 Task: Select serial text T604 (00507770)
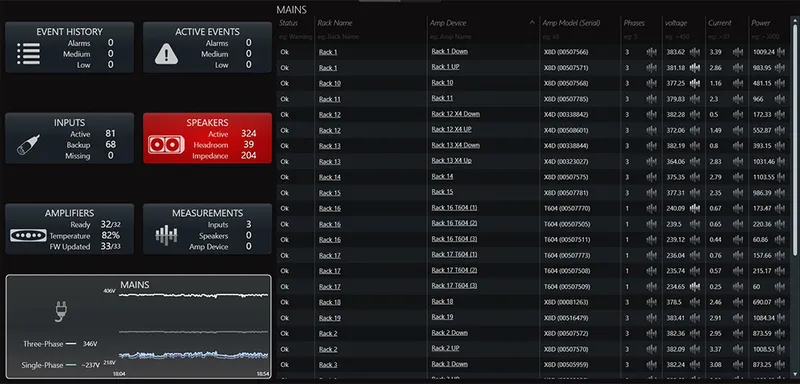click(x=567, y=209)
